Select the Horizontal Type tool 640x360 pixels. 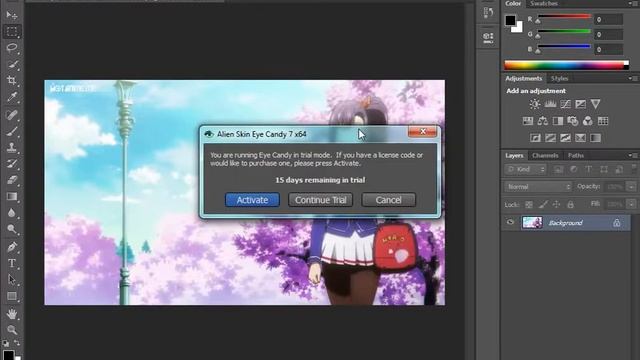(x=12, y=263)
